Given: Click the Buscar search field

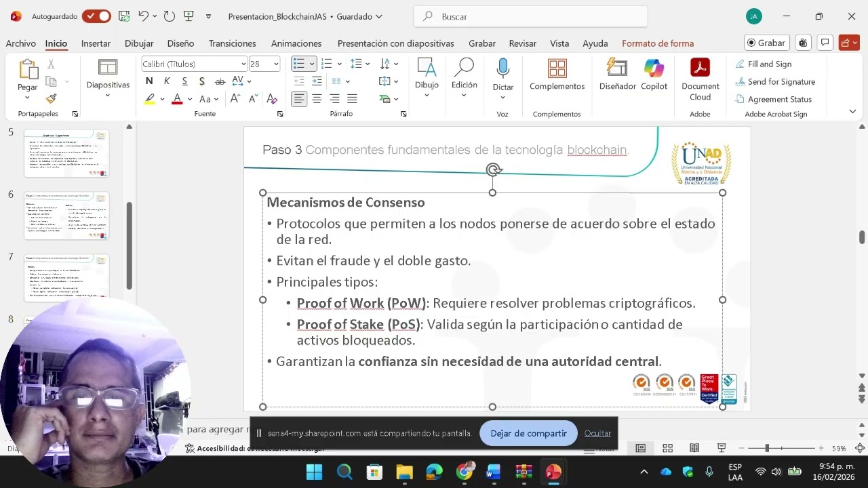Looking at the screenshot, I should point(530,16).
